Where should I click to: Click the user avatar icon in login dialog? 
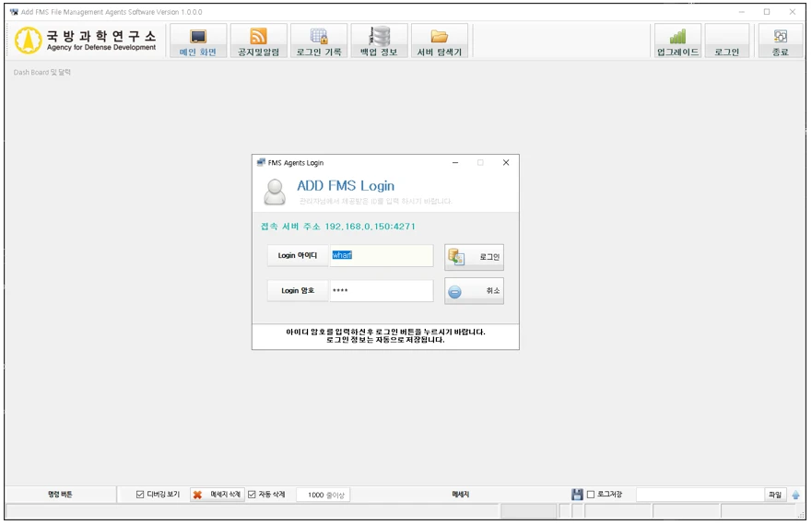point(275,192)
